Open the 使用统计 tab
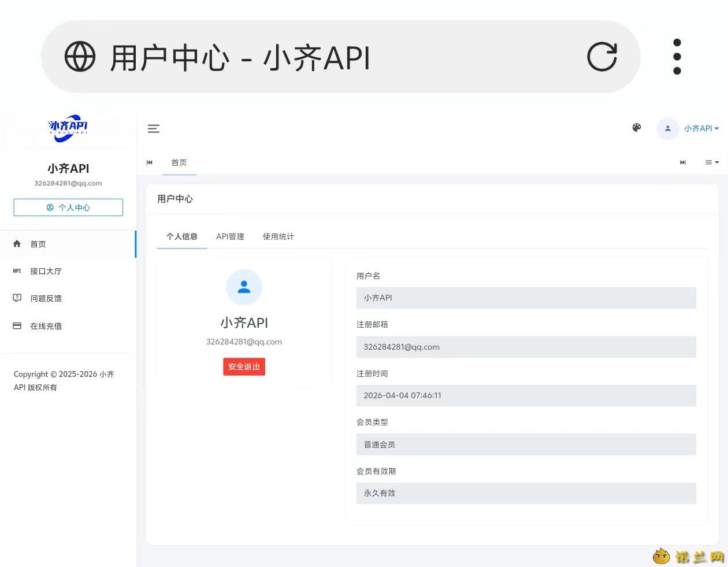Viewport: 728px width, 567px height. (x=278, y=236)
